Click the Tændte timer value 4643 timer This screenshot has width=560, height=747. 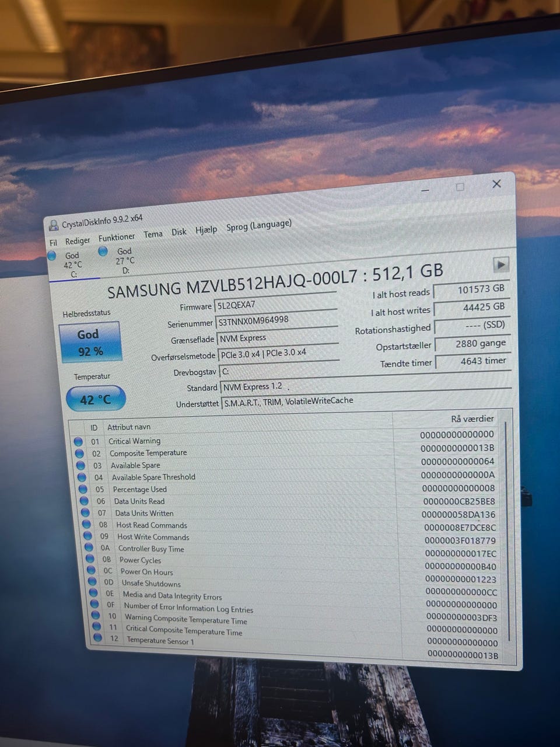point(473,362)
